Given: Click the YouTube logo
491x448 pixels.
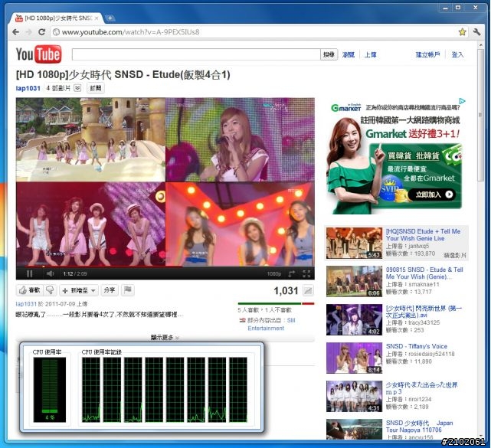Looking at the screenshot, I should click(38, 54).
